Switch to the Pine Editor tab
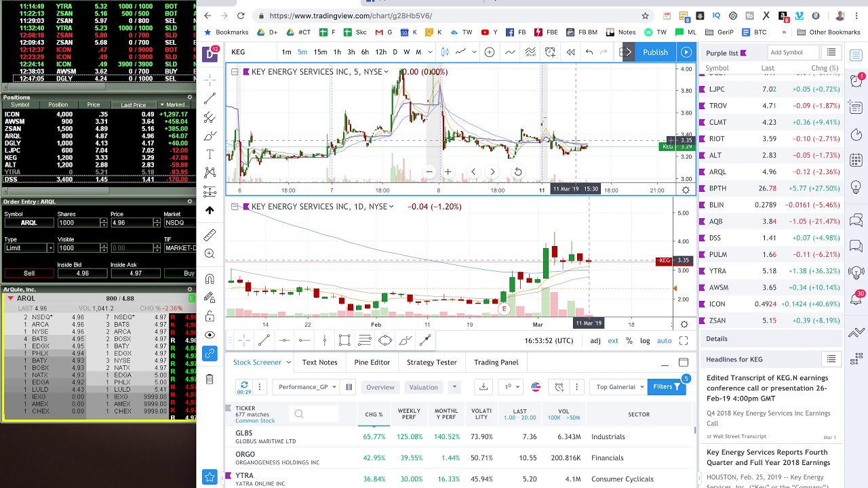Viewport: 868px width, 488px height. [x=372, y=363]
